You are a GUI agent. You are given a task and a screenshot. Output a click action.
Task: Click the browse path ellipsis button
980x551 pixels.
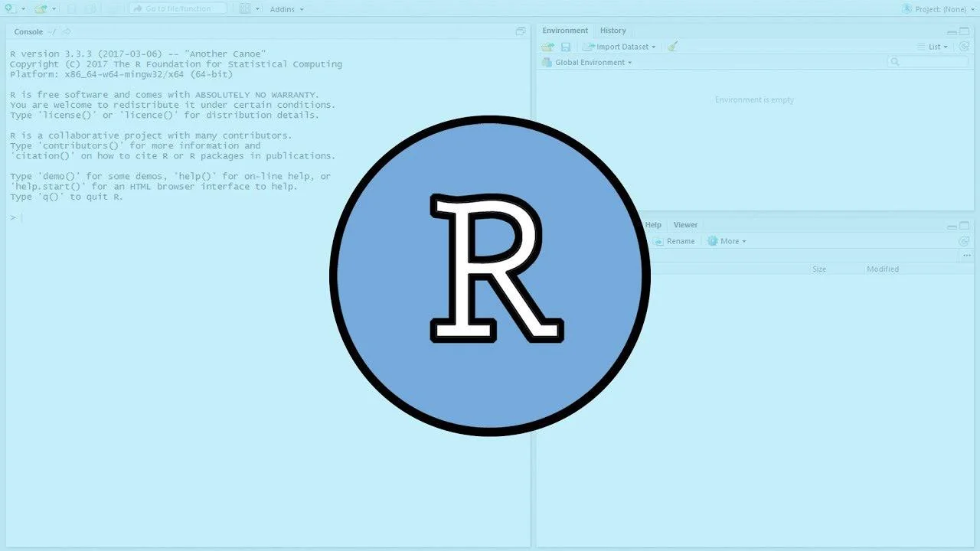966,256
